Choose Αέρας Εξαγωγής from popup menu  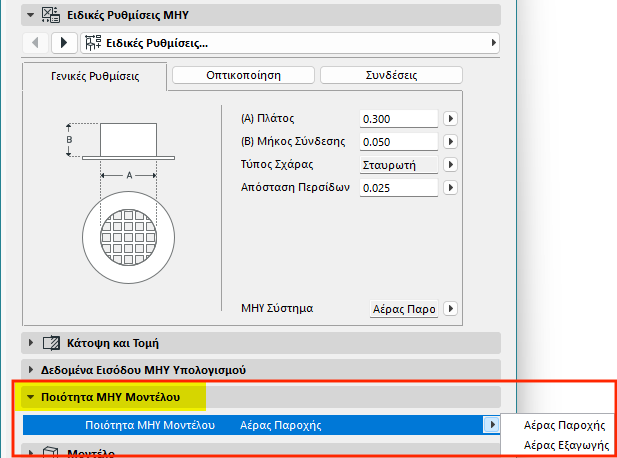click(x=566, y=445)
